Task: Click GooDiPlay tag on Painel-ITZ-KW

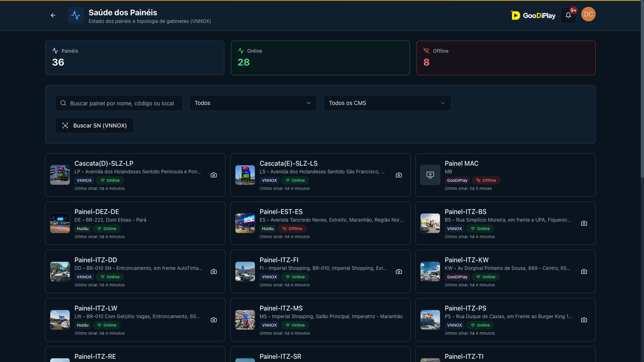Action: [457, 277]
